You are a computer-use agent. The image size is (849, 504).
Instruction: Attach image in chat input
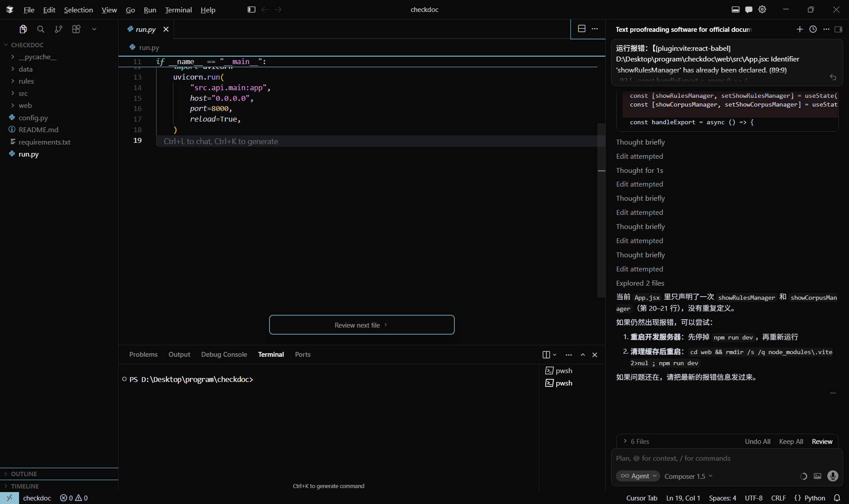(x=818, y=476)
